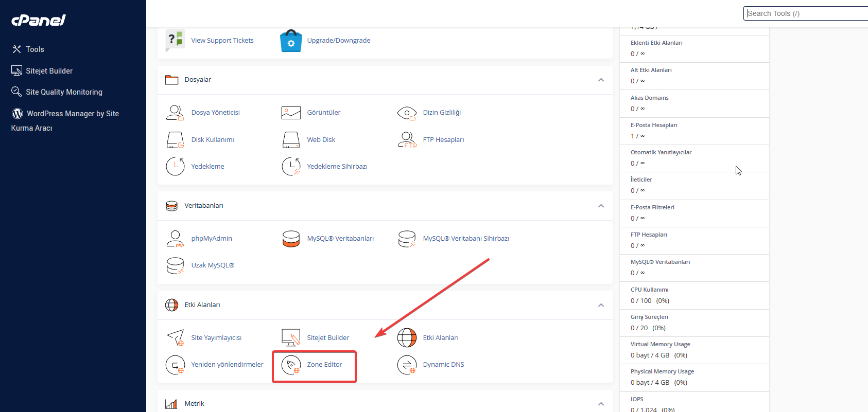
Task: Click the Site Yayımlayıcısı paper plane icon
Action: click(175, 337)
